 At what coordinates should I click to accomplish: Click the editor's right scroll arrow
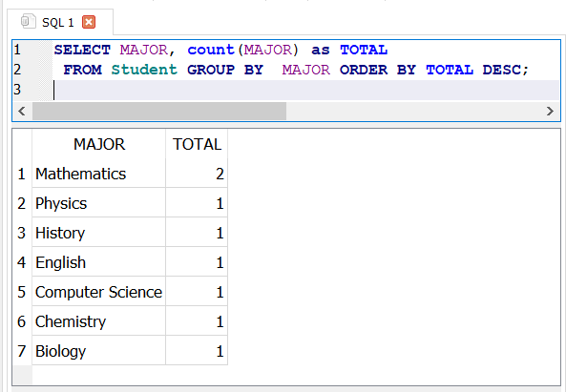[550, 111]
